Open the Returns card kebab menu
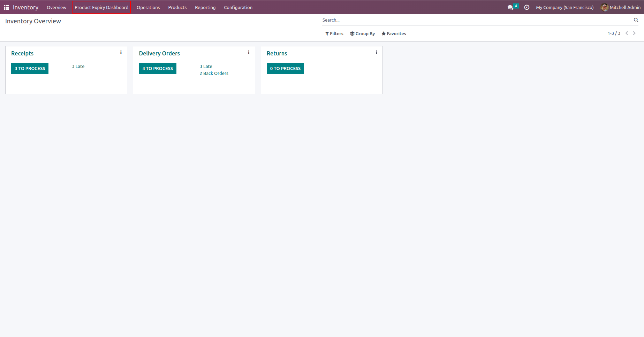Screen dimensions: 644x337 pyautogui.click(x=377, y=52)
